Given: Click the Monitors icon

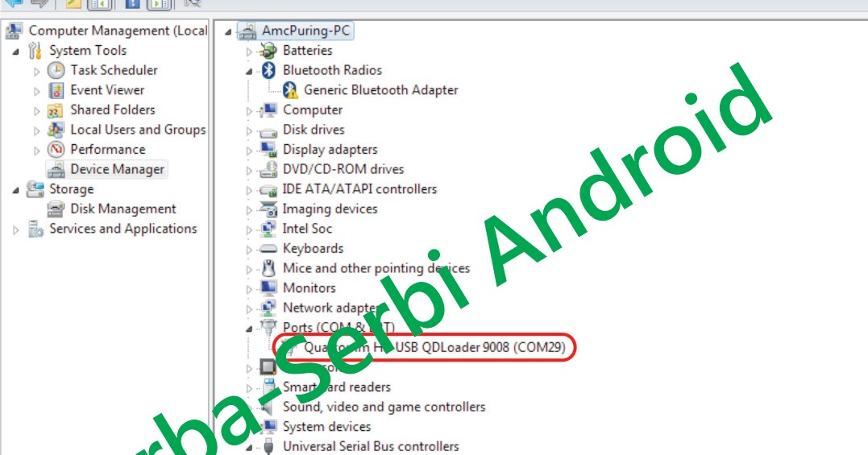Looking at the screenshot, I should 268,288.
